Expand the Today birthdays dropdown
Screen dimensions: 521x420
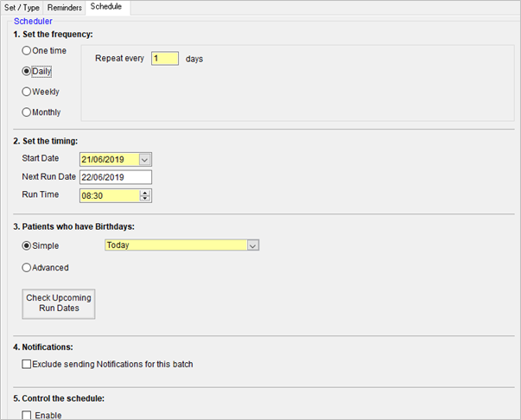[253, 246]
